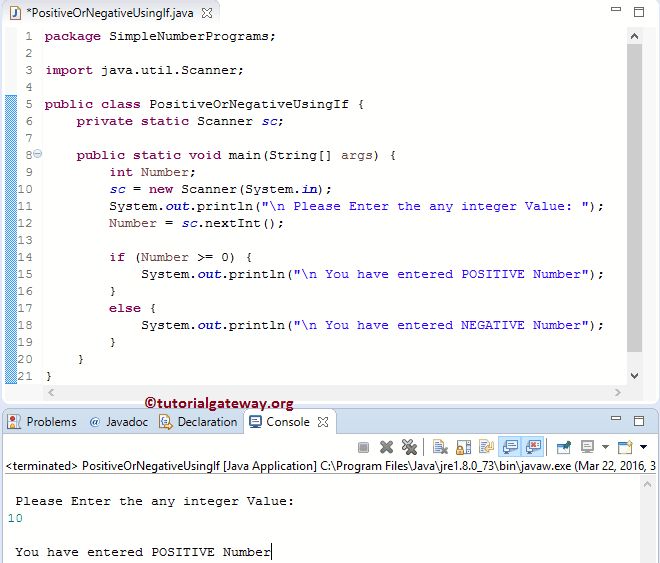This screenshot has height=563, width=660.
Task: Click editor horizontal scrollbar right arrow
Action: (x=617, y=392)
